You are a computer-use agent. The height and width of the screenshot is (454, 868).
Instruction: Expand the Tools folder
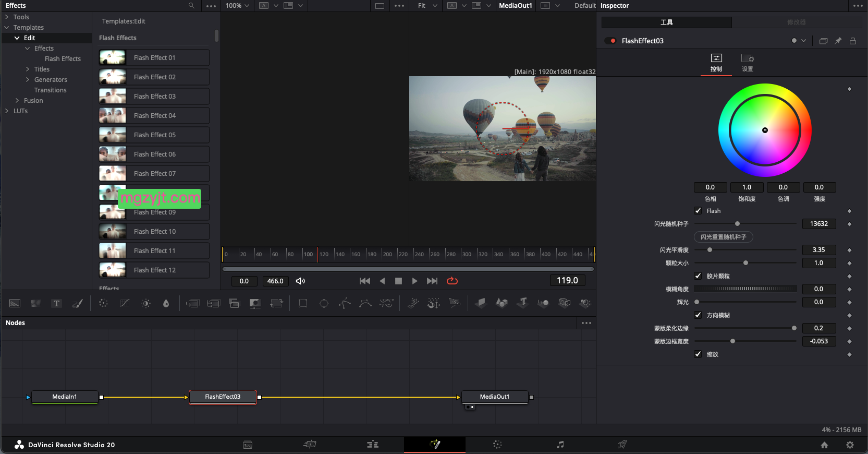pos(7,17)
